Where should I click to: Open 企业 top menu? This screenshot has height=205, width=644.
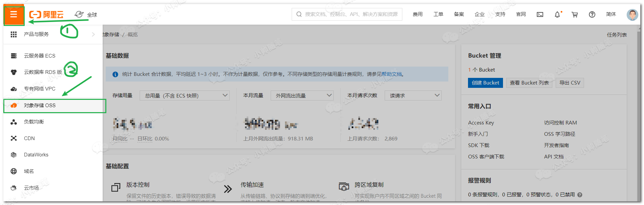[480, 14]
